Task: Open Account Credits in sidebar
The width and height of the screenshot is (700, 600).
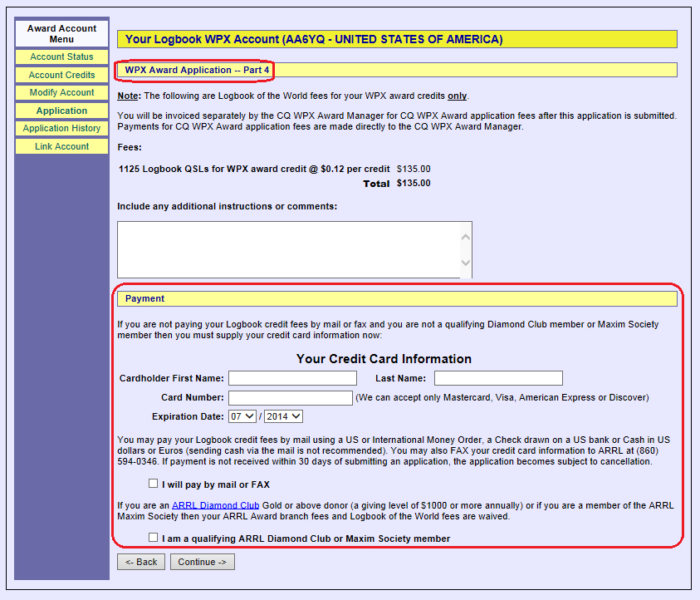Action: pos(61,75)
